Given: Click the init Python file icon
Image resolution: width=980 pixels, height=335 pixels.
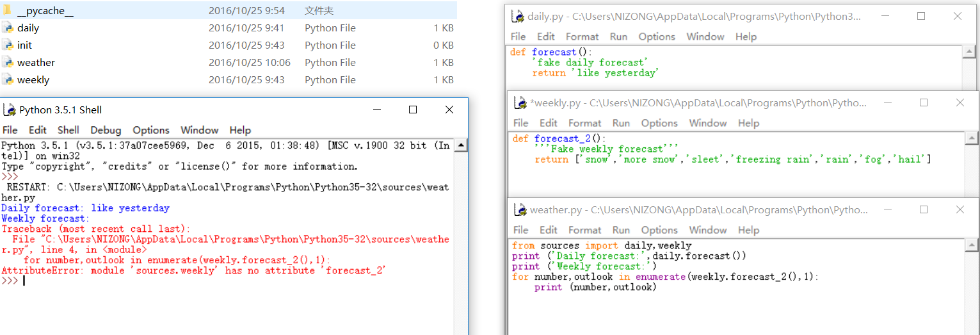Looking at the screenshot, I should pos(8,45).
